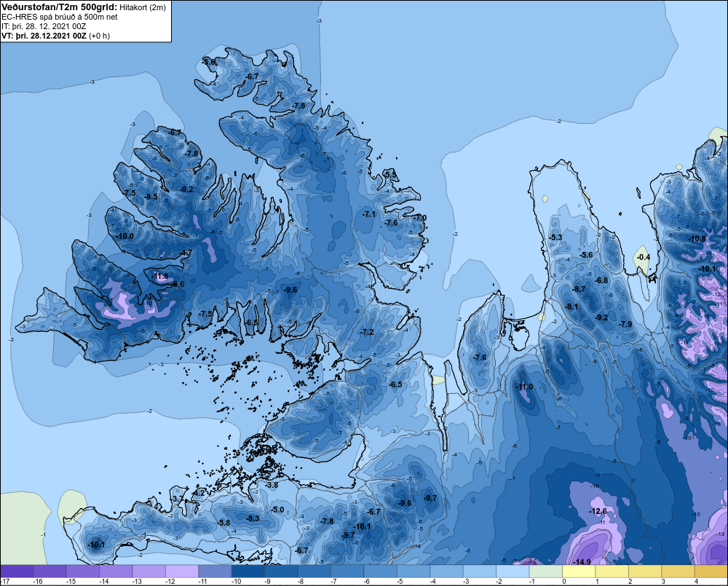Click the -11.8 temperature label on the map
This screenshot has width=728, height=586.
click(161, 277)
